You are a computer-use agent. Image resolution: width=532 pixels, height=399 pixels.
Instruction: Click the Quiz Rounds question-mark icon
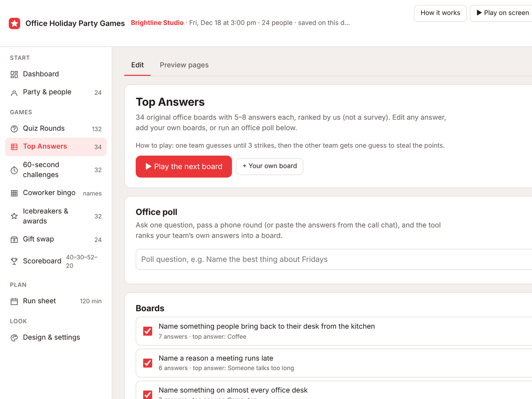(x=14, y=129)
